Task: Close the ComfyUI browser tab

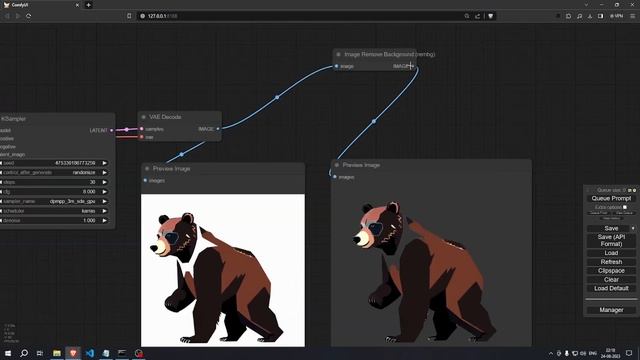Action: (x=77, y=5)
